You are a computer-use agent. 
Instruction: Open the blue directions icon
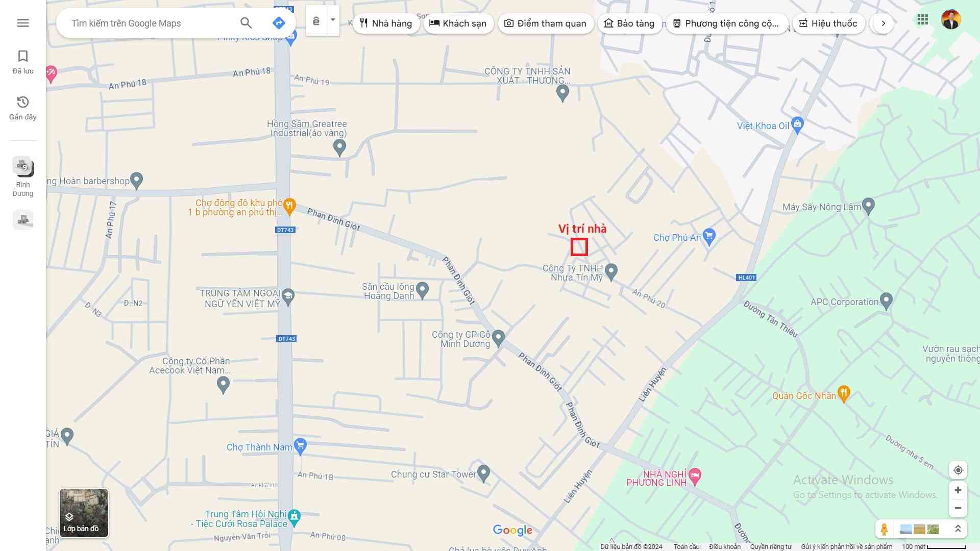pos(278,23)
